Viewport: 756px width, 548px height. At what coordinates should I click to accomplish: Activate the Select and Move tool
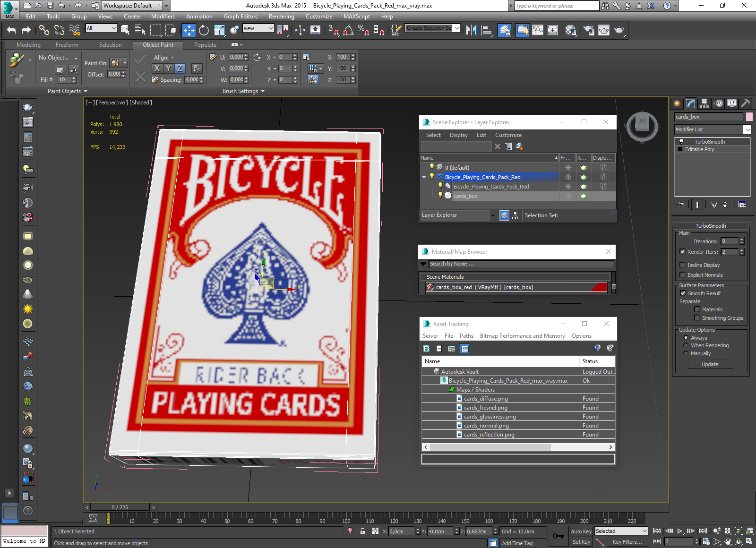click(189, 30)
